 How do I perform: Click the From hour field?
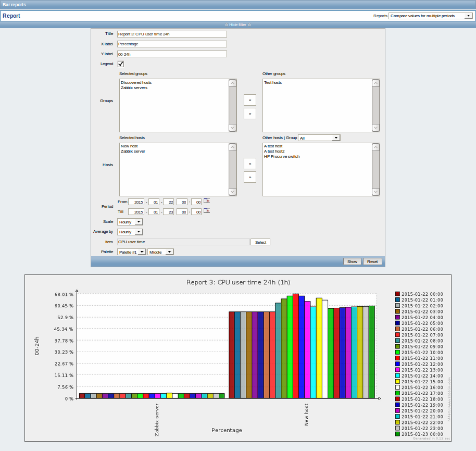pos(182,202)
